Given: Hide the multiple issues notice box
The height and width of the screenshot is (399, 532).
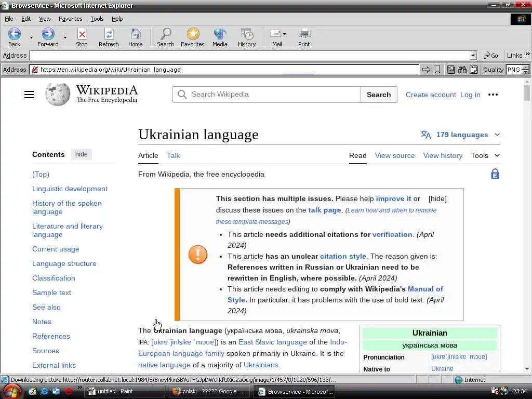Looking at the screenshot, I should [x=437, y=199].
